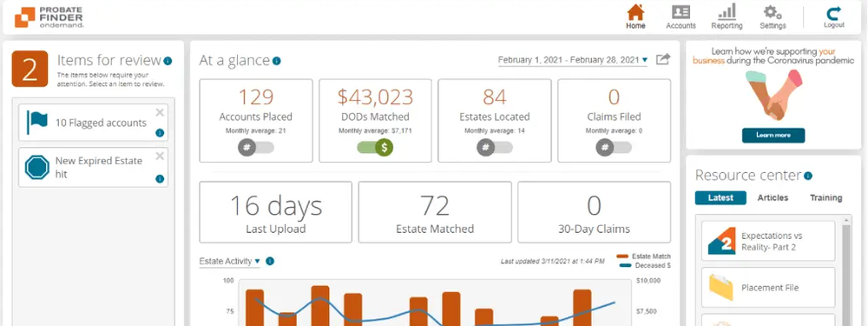Click the Probate Finder OnDemand logo
Screen dimensions: 868x326
(x=49, y=17)
